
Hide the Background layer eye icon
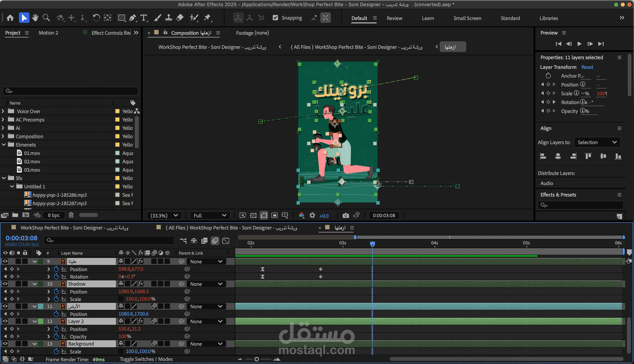click(5, 344)
